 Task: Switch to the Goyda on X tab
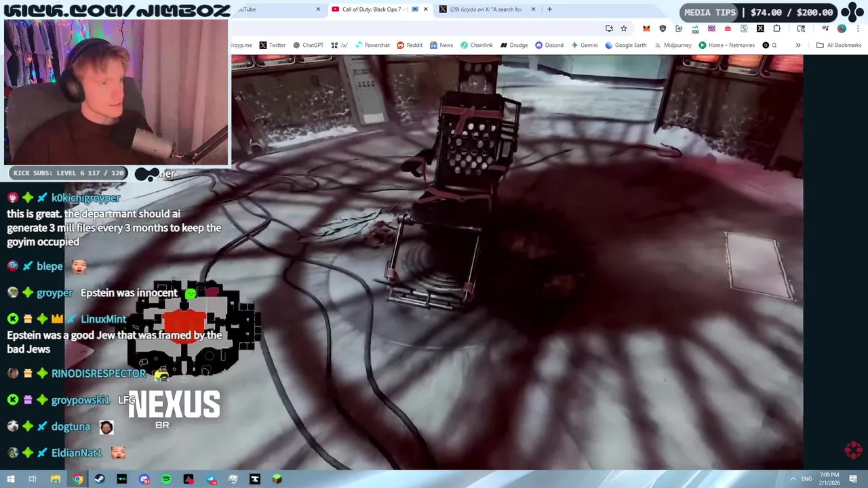tap(487, 9)
